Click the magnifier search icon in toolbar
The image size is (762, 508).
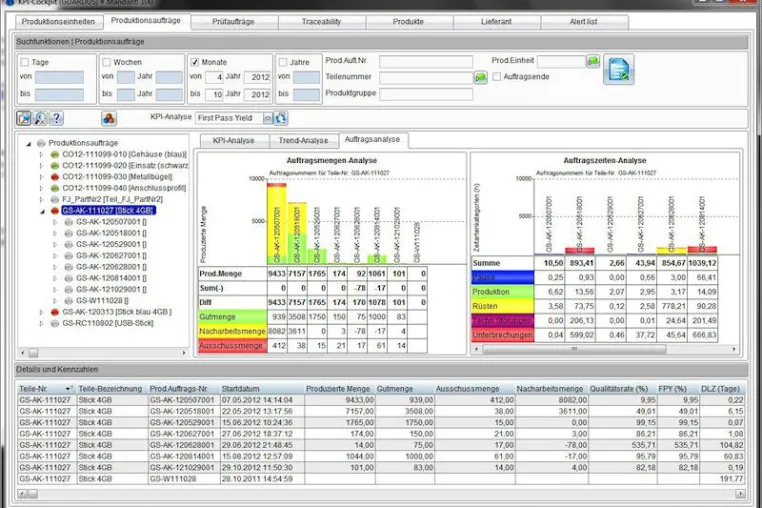coord(40,118)
